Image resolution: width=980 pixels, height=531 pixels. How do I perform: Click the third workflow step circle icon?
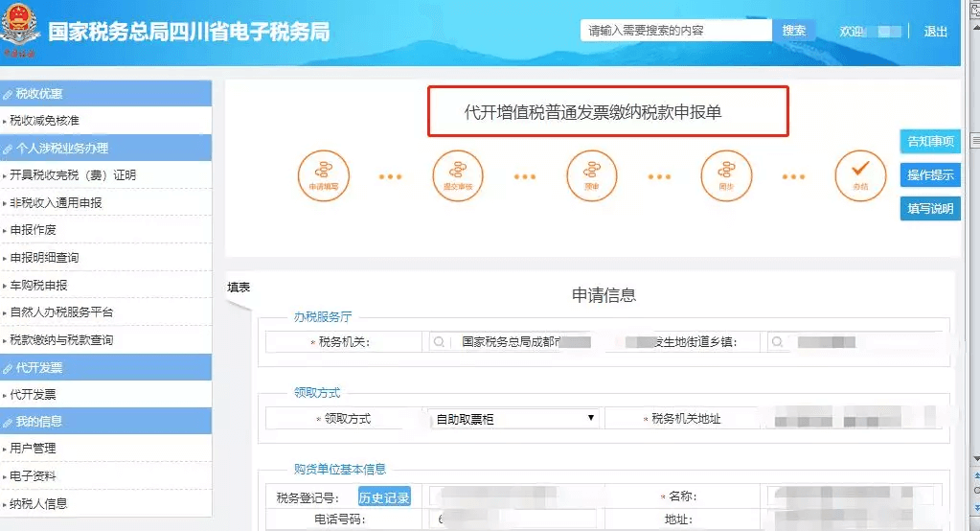coord(591,175)
